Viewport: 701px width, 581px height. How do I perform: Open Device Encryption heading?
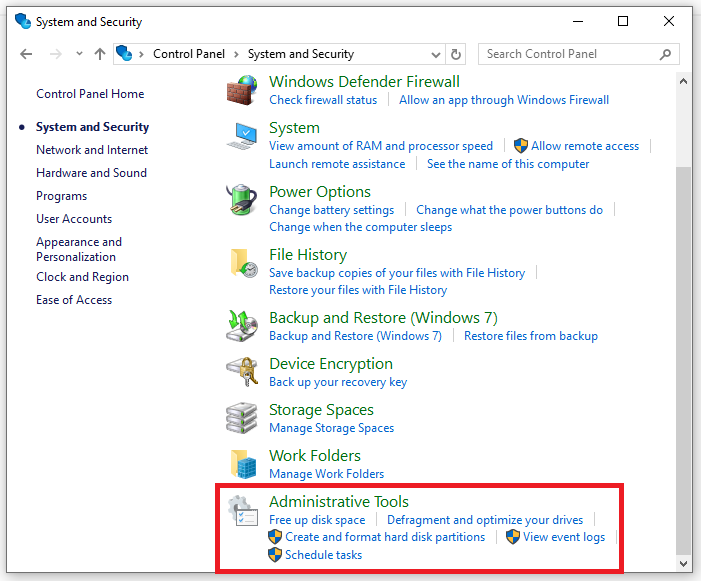(x=331, y=364)
